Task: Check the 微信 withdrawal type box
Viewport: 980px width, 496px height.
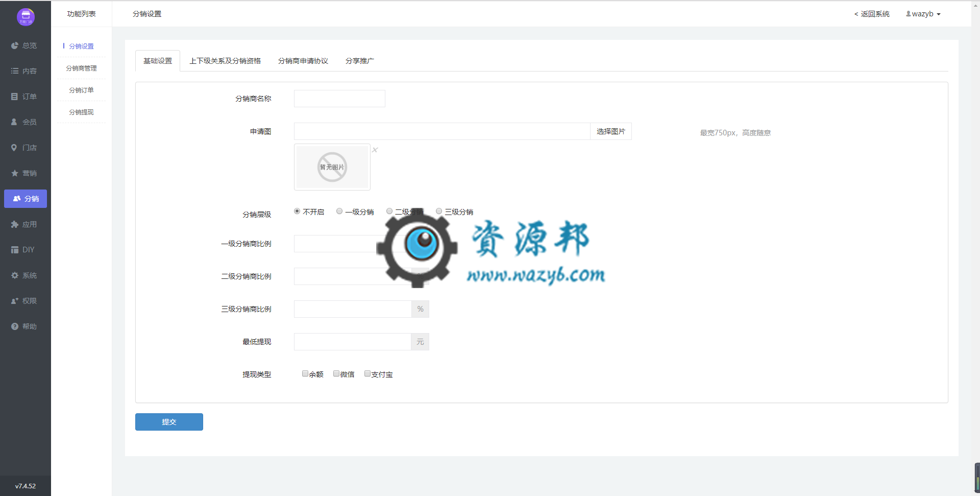Action: [336, 373]
